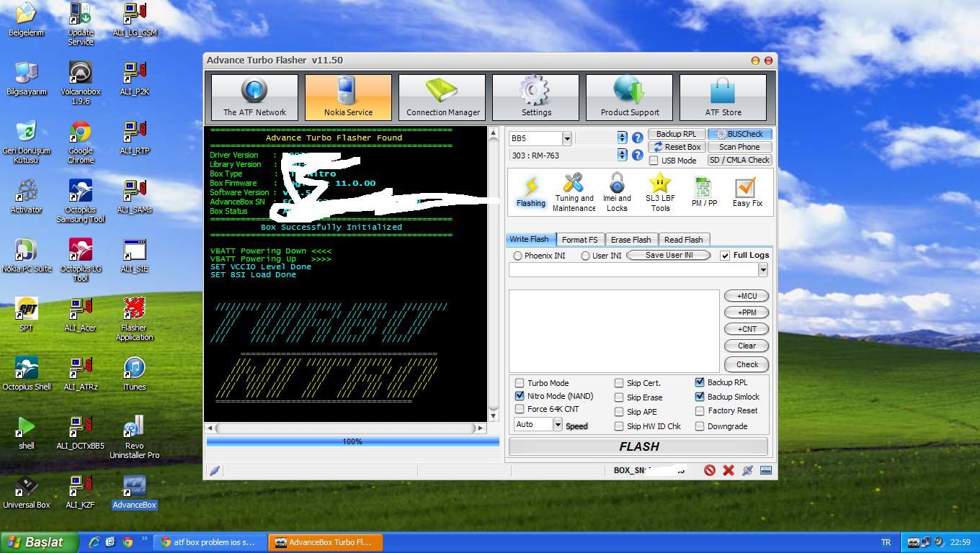
Task: Click the Save User INI button
Action: (669, 255)
